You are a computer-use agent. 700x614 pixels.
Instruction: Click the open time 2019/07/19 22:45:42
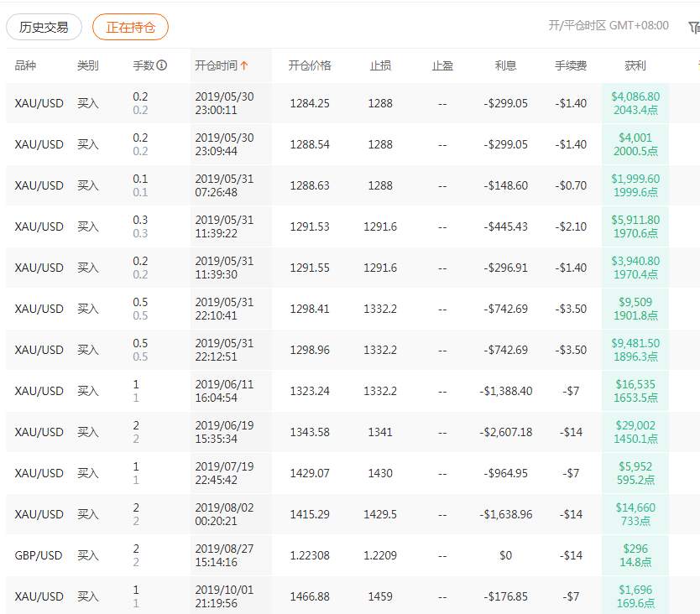(x=224, y=473)
